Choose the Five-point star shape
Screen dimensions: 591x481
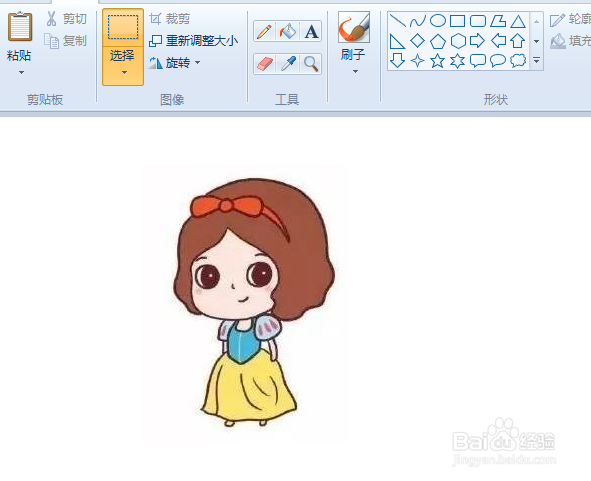click(438, 60)
